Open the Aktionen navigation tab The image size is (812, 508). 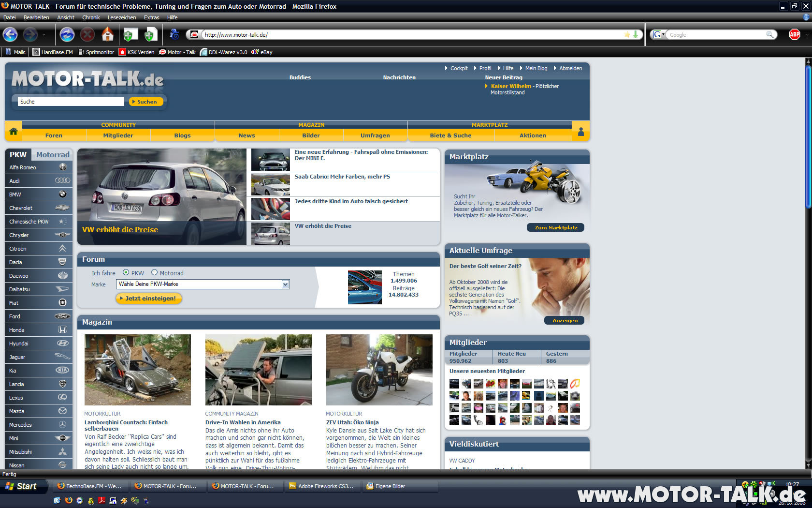click(x=533, y=135)
